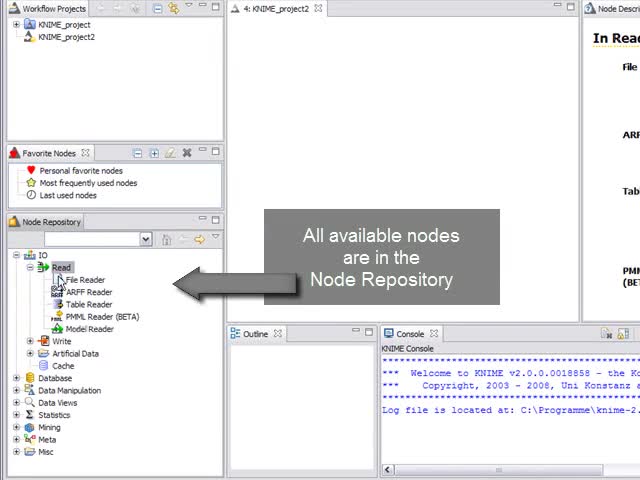Screen dimensions: 640x480
Task: Click the greyed back arrow in Node Repository
Action: (183, 239)
